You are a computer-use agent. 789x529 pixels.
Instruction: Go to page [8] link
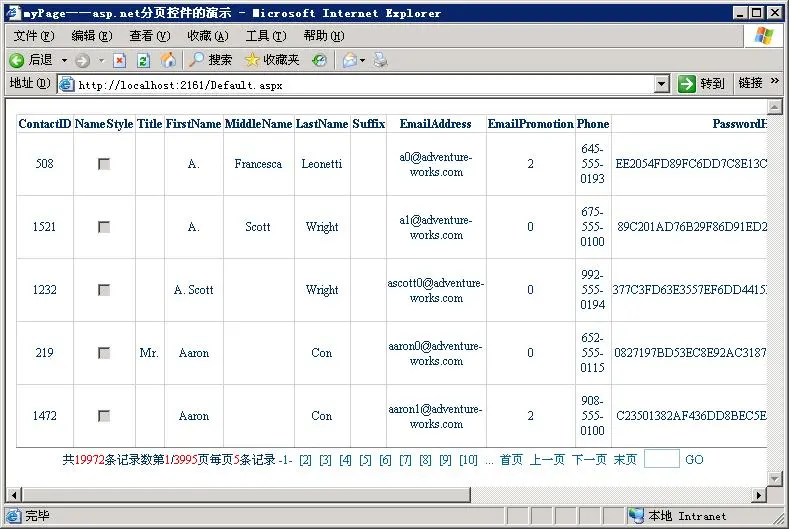425,460
